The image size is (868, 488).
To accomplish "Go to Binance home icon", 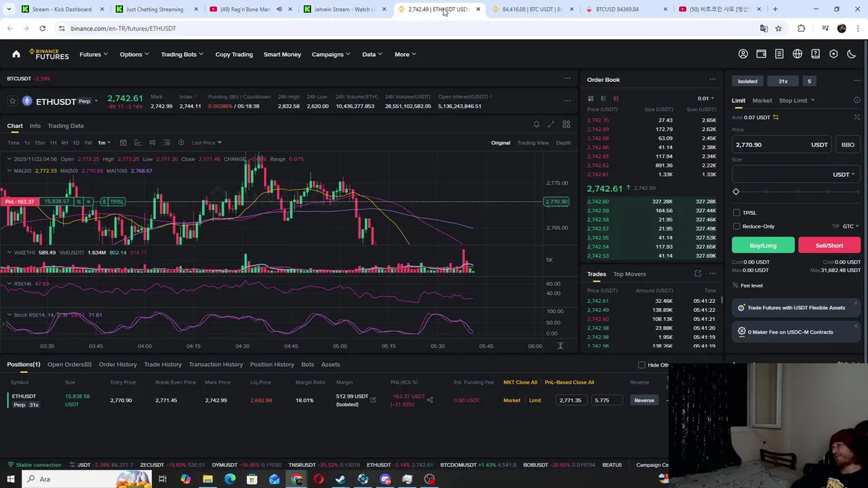I will point(16,54).
